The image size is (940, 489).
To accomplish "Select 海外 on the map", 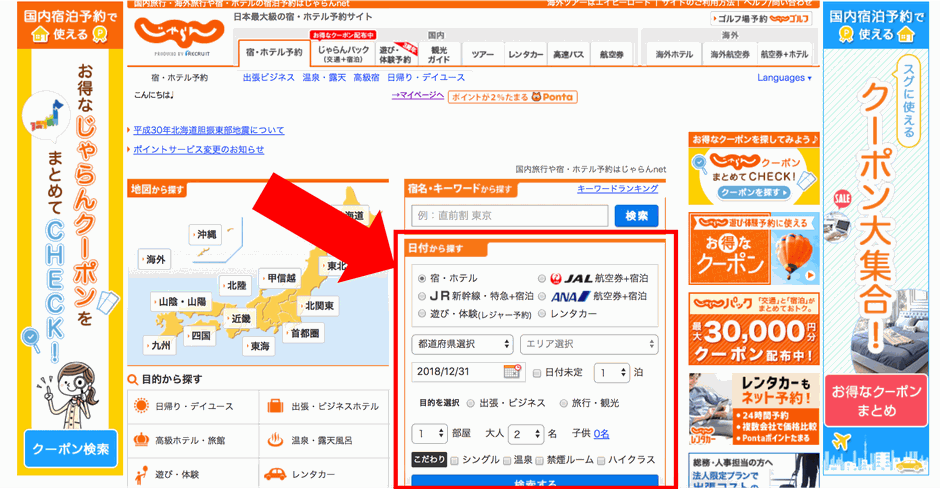I will point(155,259).
